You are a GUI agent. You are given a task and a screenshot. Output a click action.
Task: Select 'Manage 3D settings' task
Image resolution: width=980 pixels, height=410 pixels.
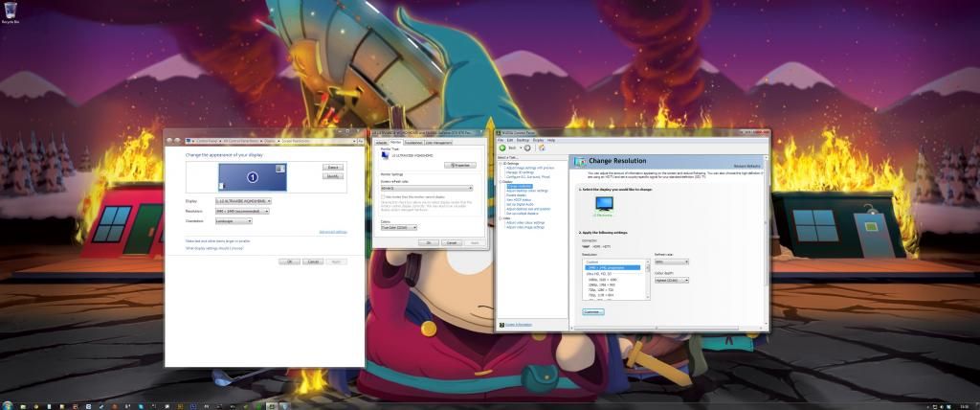click(x=520, y=172)
